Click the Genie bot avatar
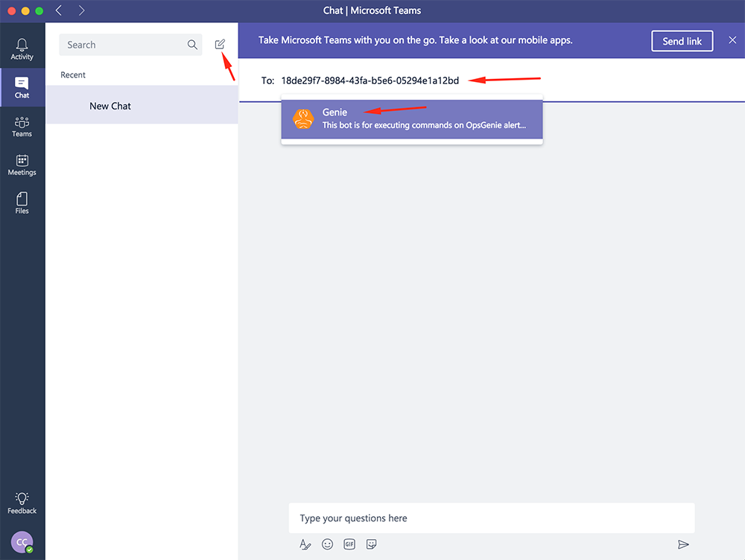 tap(303, 118)
